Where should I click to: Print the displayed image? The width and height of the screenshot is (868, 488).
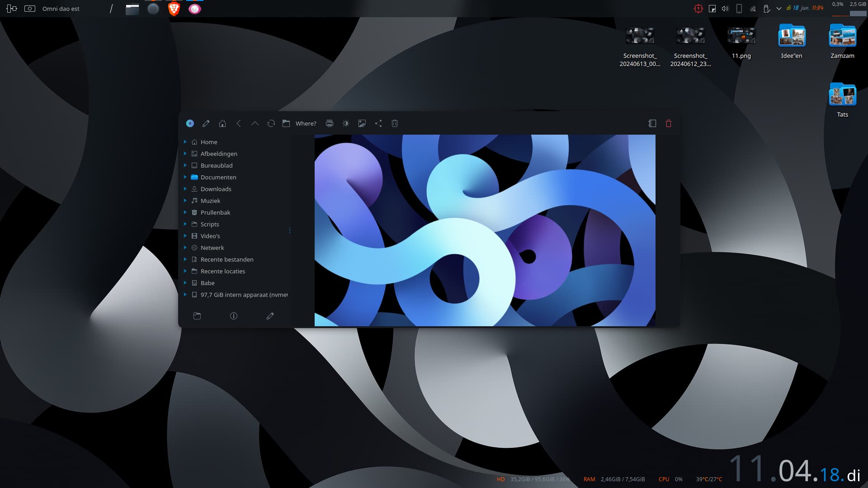330,123
